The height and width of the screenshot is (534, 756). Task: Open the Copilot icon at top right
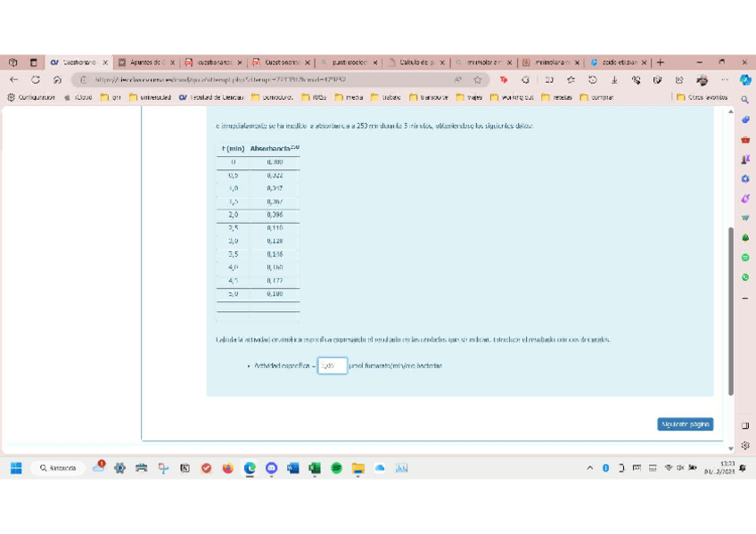click(x=745, y=79)
